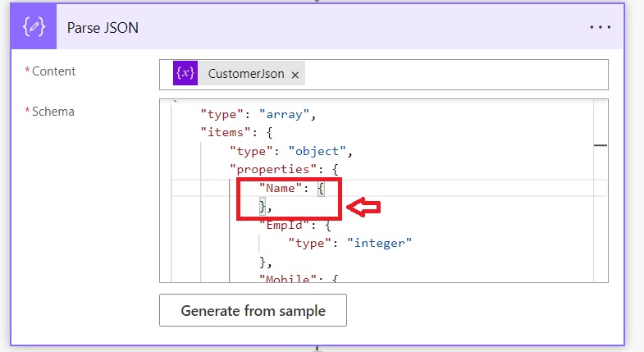Place cursor on the "type": "object" line
Image resolution: width=644 pixels, height=352 pixels.
pyautogui.click(x=290, y=151)
